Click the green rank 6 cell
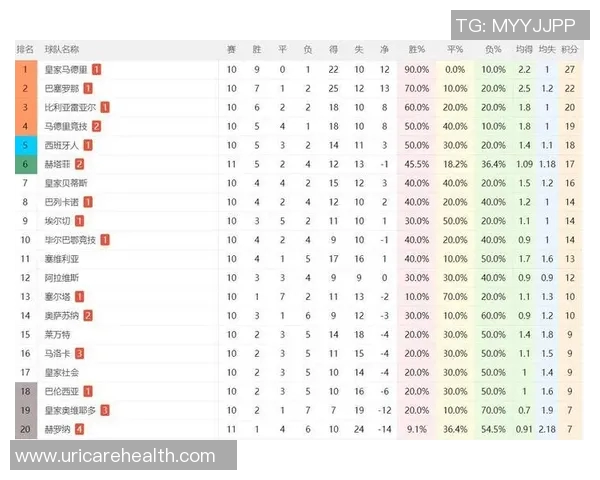The image size is (600, 480). click(25, 164)
